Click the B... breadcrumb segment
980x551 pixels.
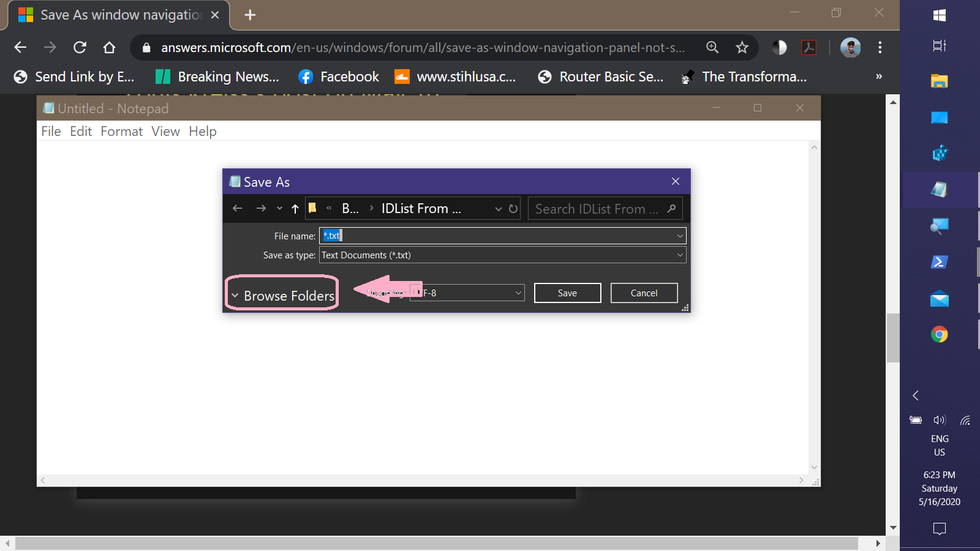(350, 209)
